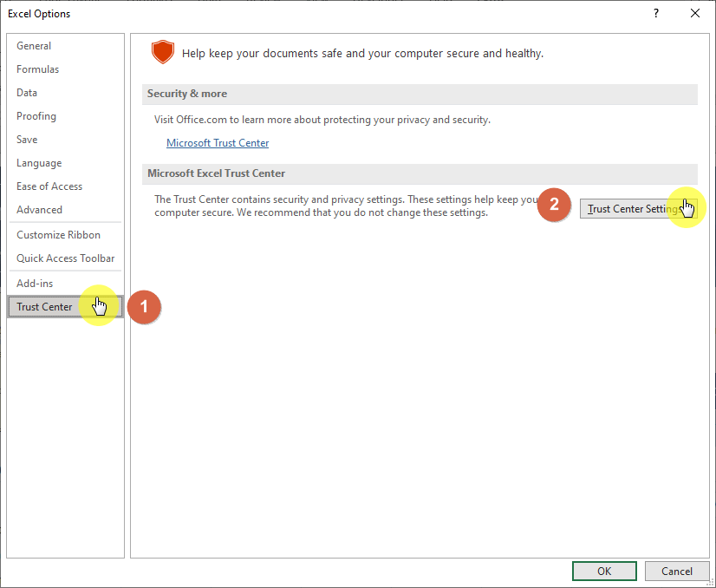Follow the Microsoft Trust Center link
716x588 pixels.
tap(218, 143)
